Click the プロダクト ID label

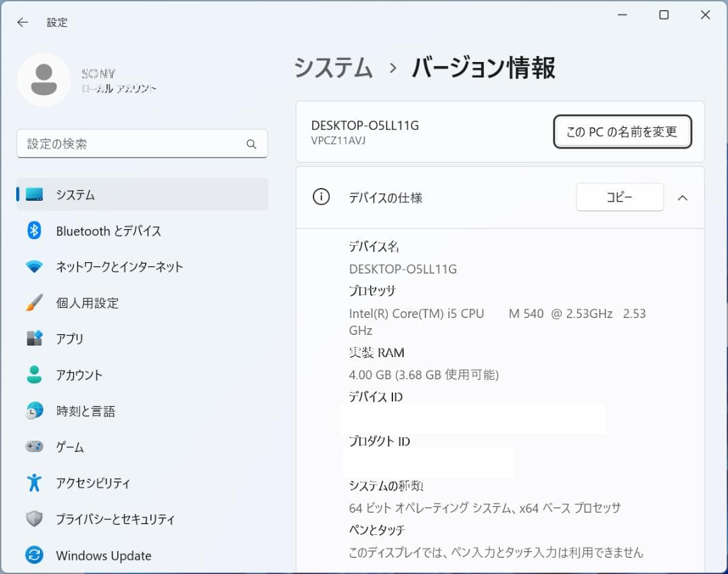tap(380, 441)
